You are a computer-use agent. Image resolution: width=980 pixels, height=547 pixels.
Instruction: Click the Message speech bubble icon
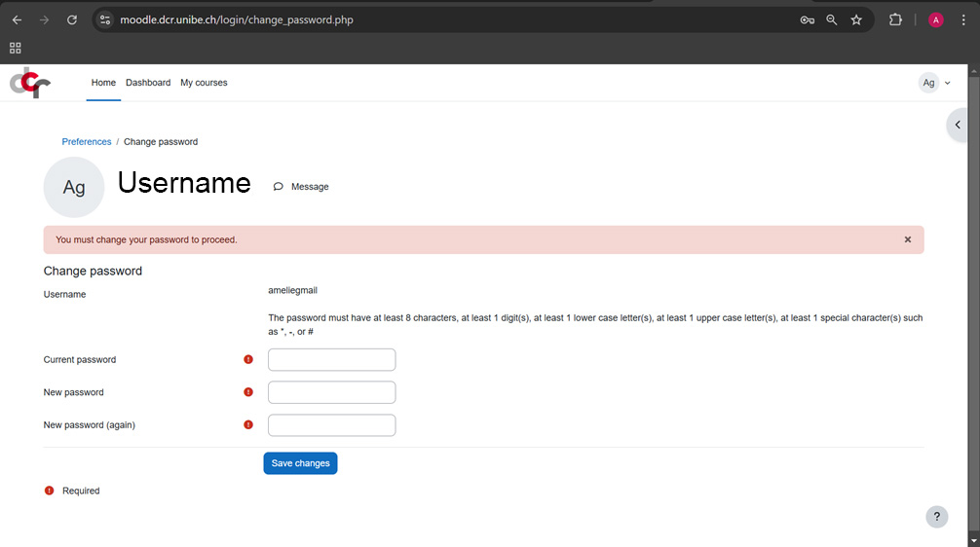coord(279,187)
